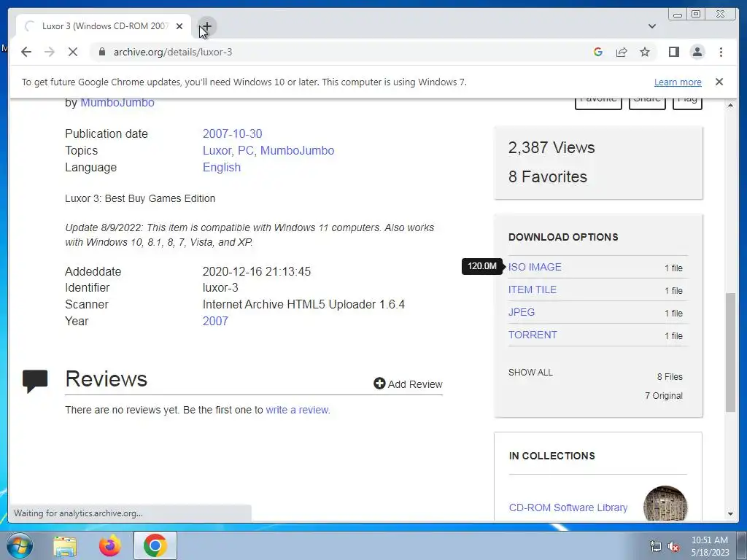Share this page via share icon
747x560 pixels.
coord(622,52)
